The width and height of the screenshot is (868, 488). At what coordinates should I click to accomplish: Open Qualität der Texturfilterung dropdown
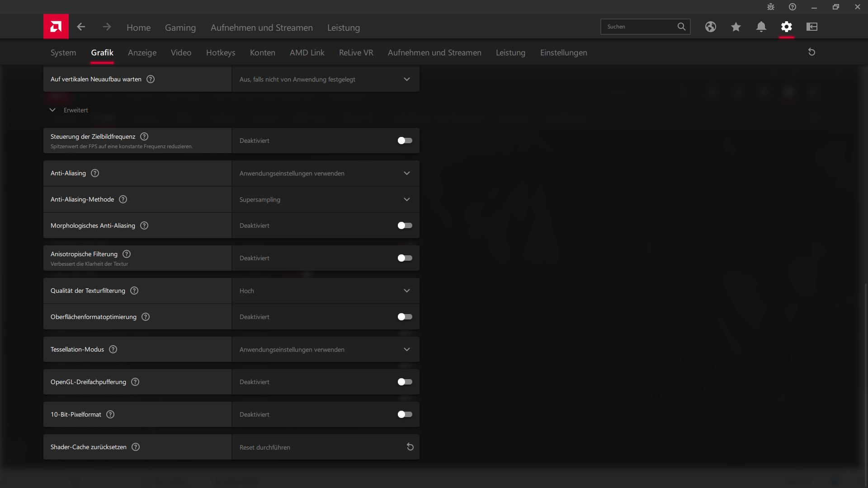click(x=325, y=291)
